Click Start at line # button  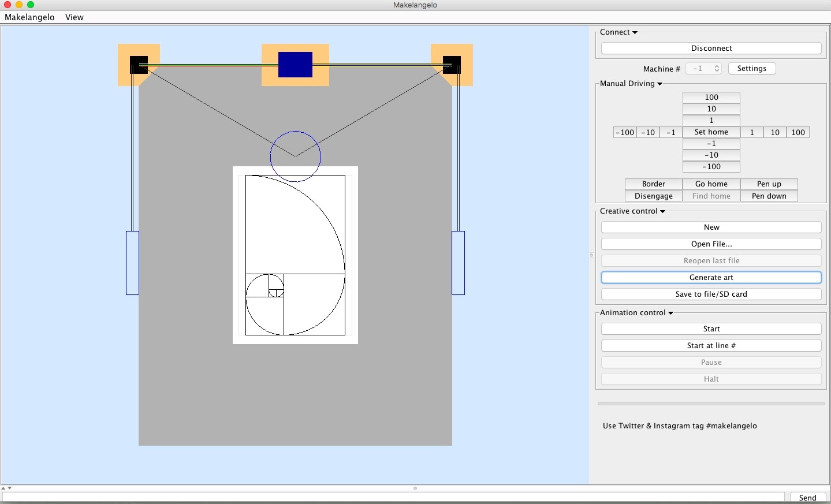[x=711, y=346]
